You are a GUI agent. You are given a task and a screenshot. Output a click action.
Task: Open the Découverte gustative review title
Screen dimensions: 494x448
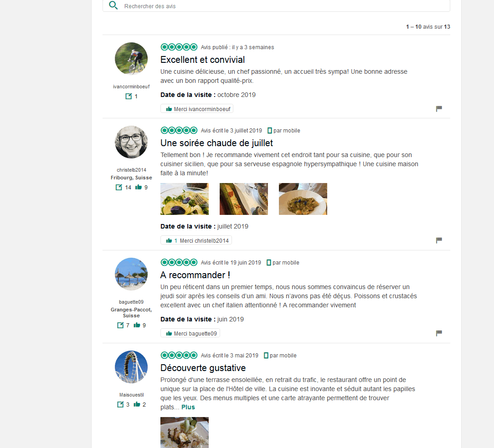[x=203, y=368]
